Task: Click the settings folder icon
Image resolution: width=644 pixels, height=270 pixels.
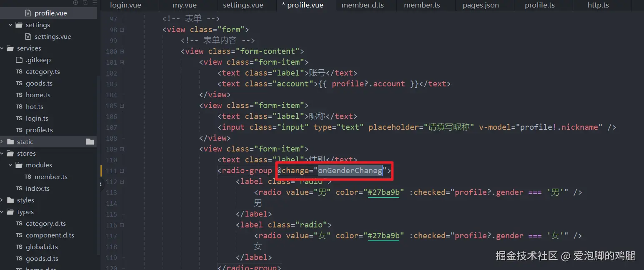Action: pos(19,25)
